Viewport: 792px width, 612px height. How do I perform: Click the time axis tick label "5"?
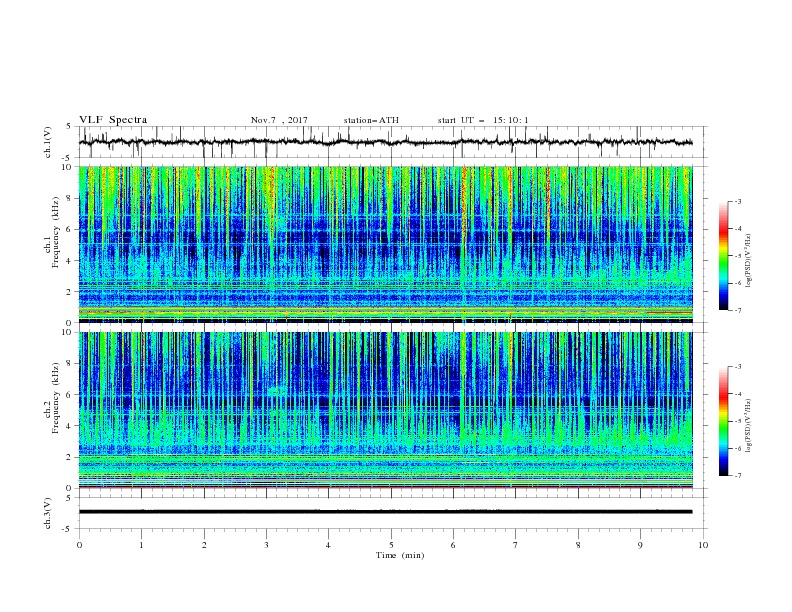[x=391, y=545]
